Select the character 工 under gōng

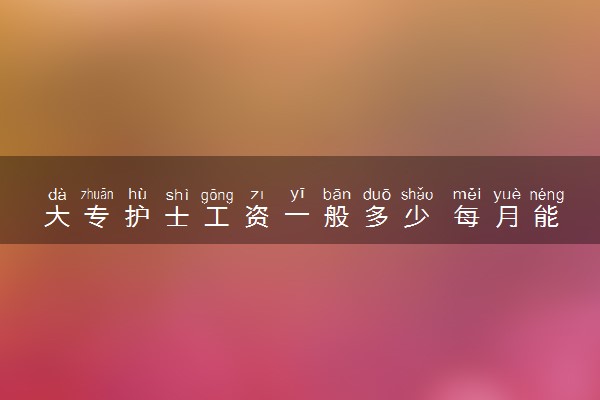point(217,217)
